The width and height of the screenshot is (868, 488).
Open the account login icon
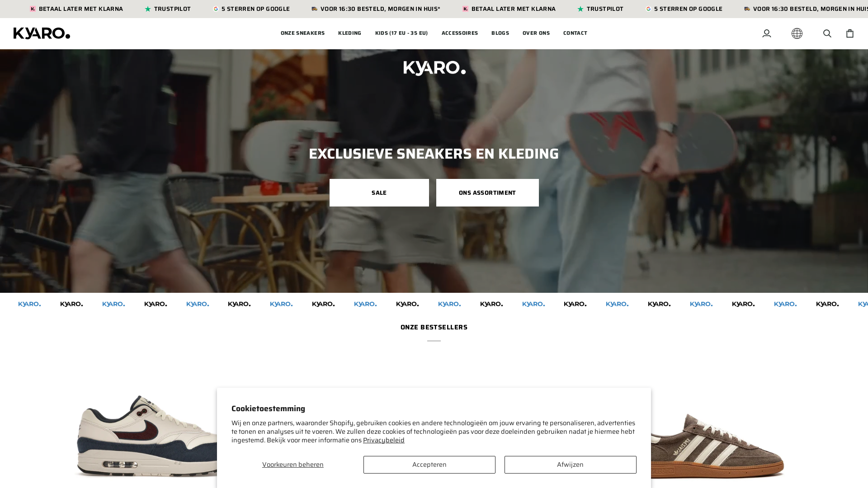point(766,33)
